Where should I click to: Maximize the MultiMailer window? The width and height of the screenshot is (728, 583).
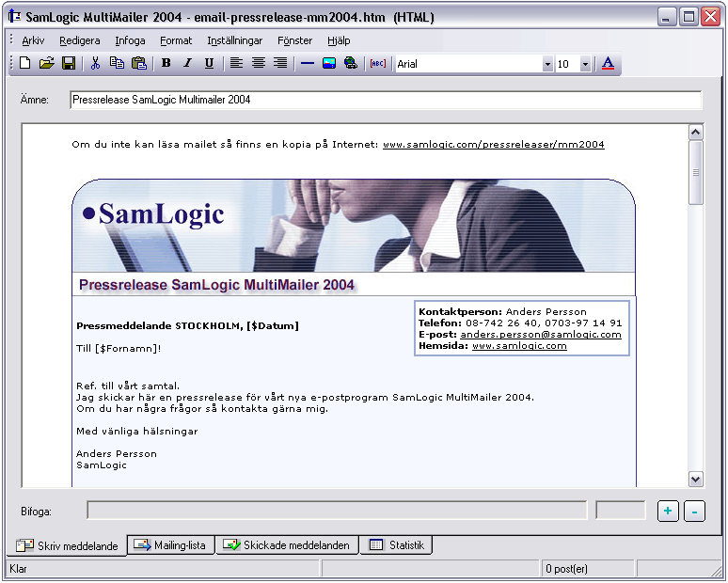point(688,17)
